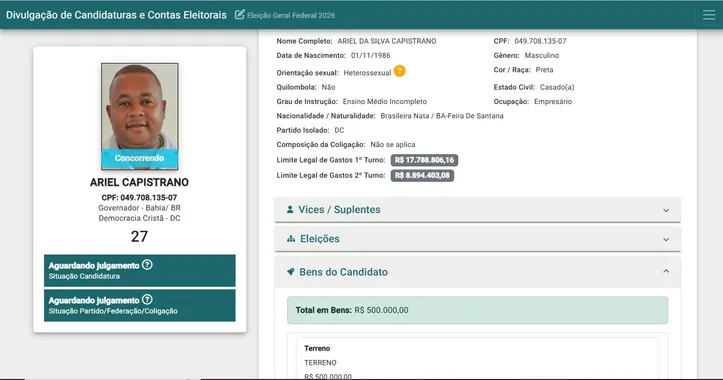Click Heterossexual orientation value
723x380 pixels.
tap(367, 73)
